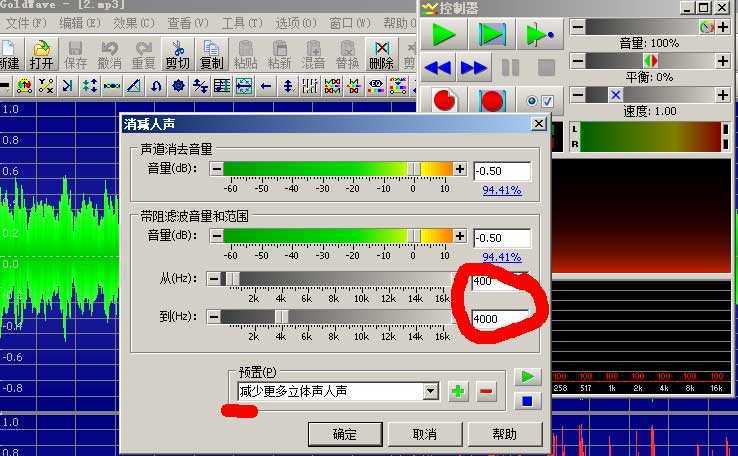Image resolution: width=738 pixels, height=456 pixels.
Task: Click the 删除 (Delete) toolbar icon
Action: coord(381,55)
